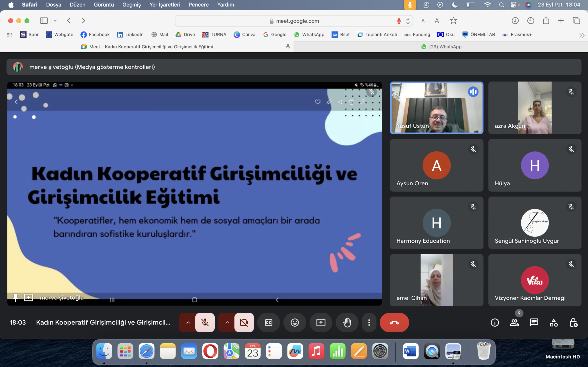Open the activities shapes icon

point(554,323)
